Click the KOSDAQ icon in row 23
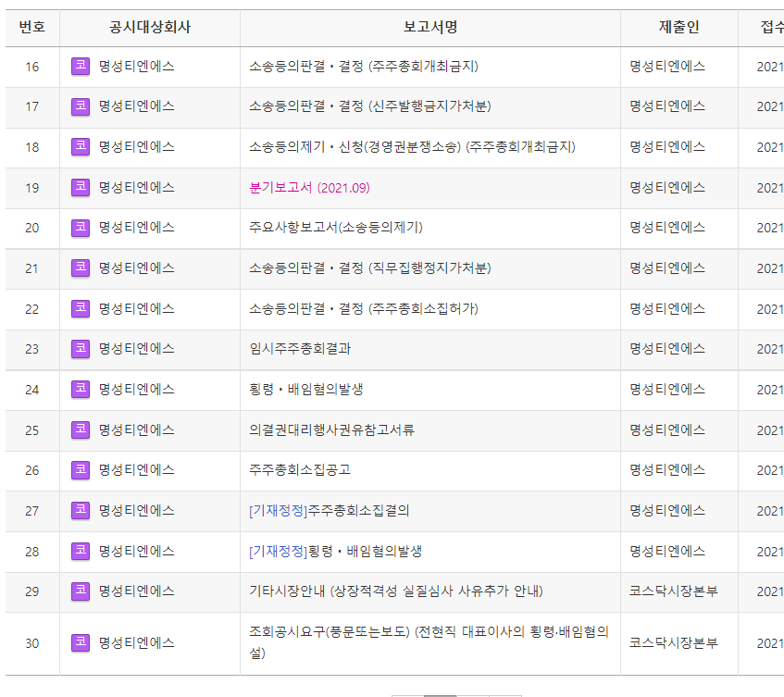This screenshot has width=784, height=697. coord(80,348)
